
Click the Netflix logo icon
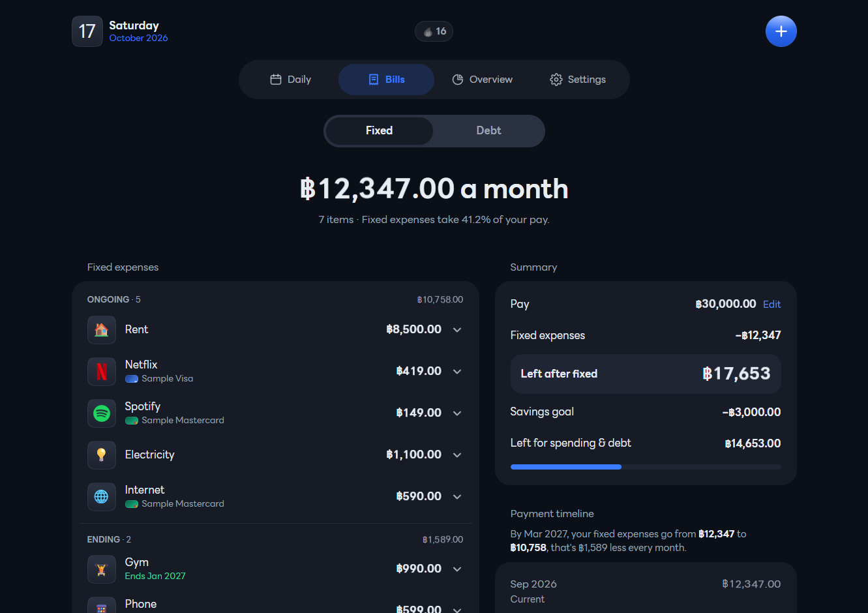tap(102, 372)
